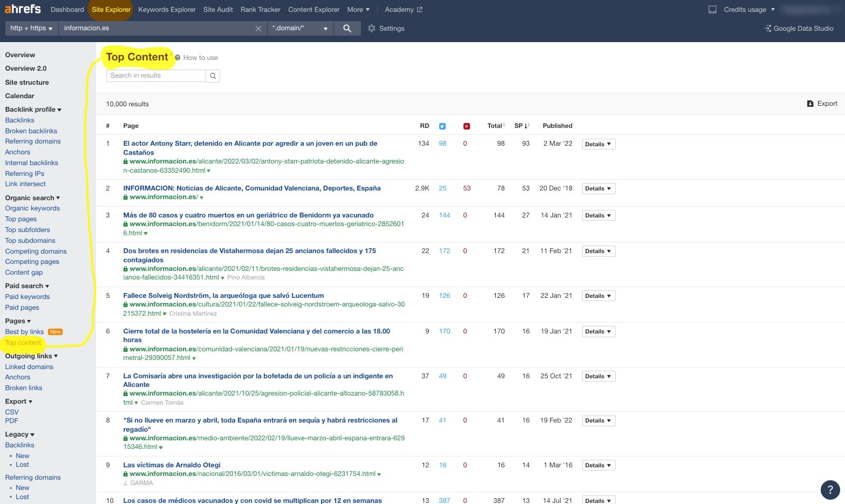Open Calendar in sidebar
845x504 pixels.
19,96
